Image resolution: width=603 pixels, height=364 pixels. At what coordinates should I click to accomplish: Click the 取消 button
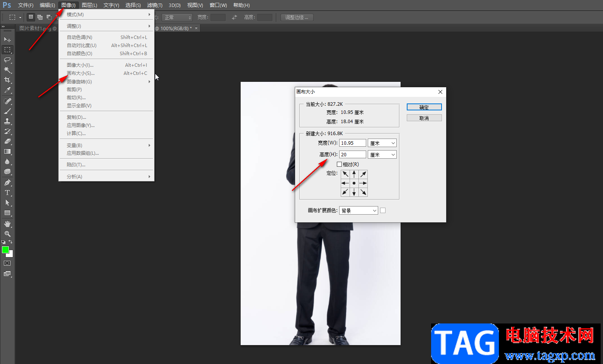pyautogui.click(x=424, y=118)
